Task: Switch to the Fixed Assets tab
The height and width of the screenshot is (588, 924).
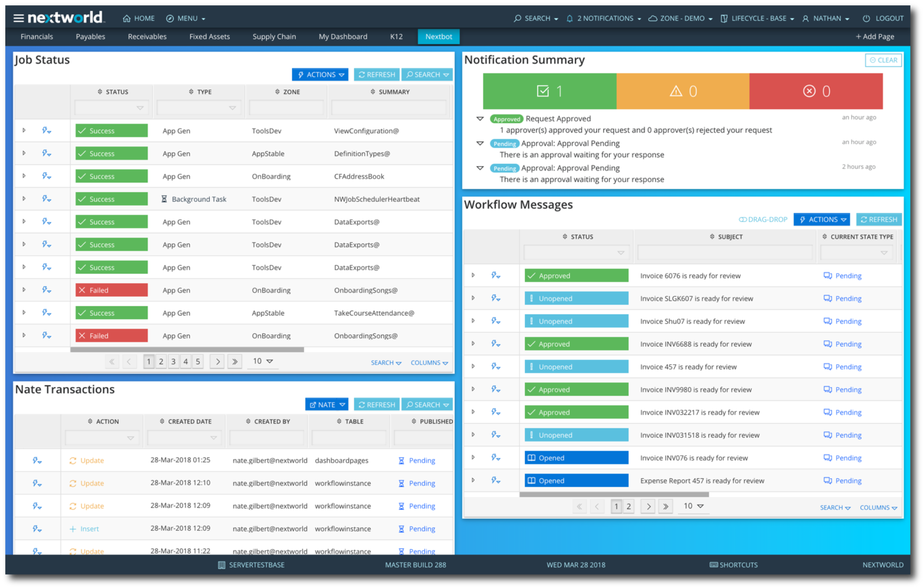Action: pos(210,37)
